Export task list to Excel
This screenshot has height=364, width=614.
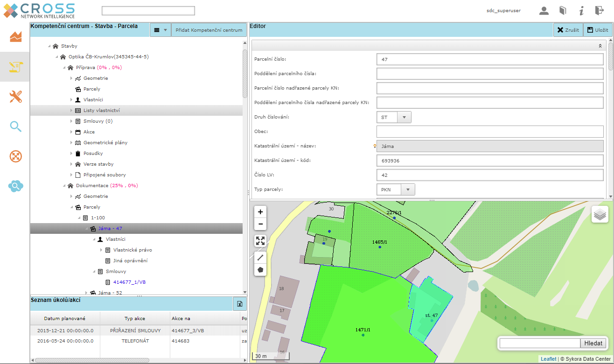pyautogui.click(x=239, y=304)
